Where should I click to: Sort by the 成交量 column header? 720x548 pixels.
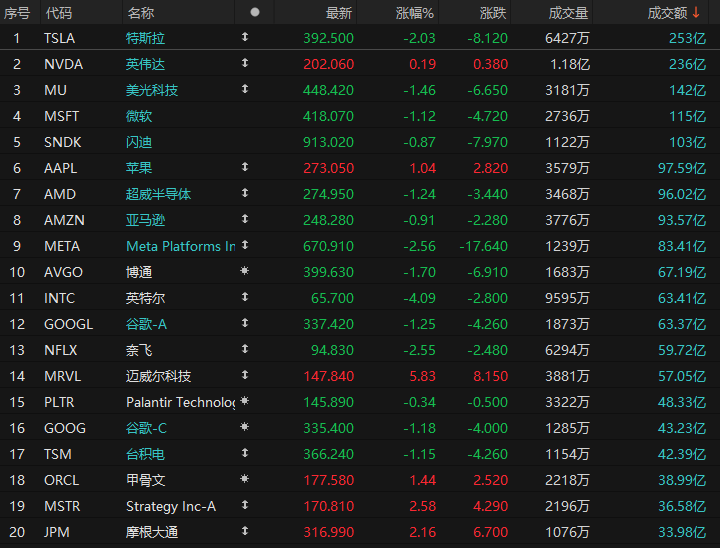tap(568, 13)
